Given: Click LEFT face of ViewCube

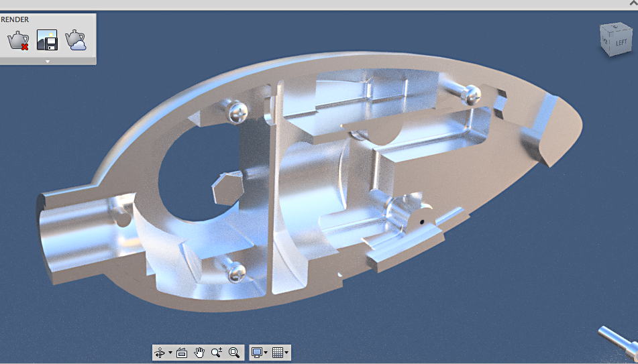Looking at the screenshot, I should tap(621, 43).
